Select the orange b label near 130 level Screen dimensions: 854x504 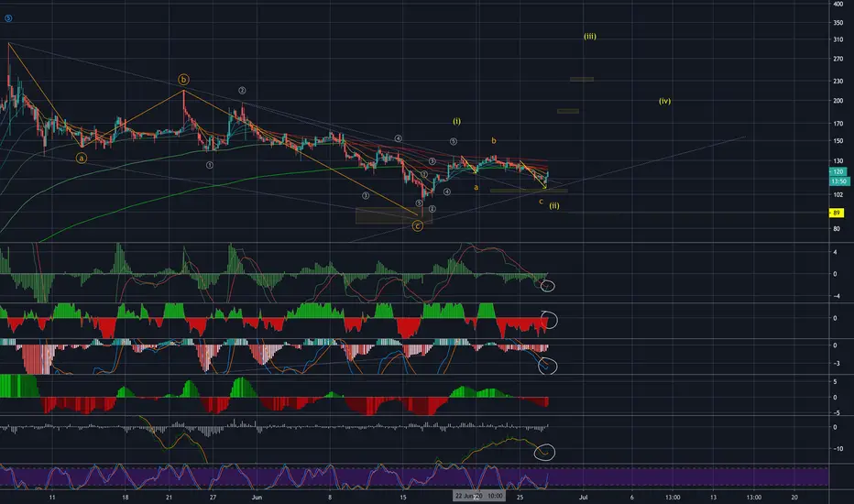click(x=494, y=140)
